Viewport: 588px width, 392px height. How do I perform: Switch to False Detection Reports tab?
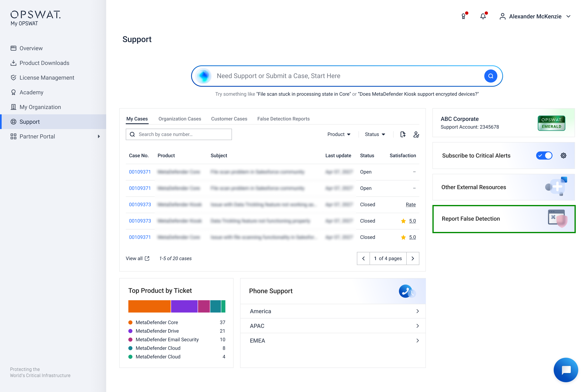283,119
